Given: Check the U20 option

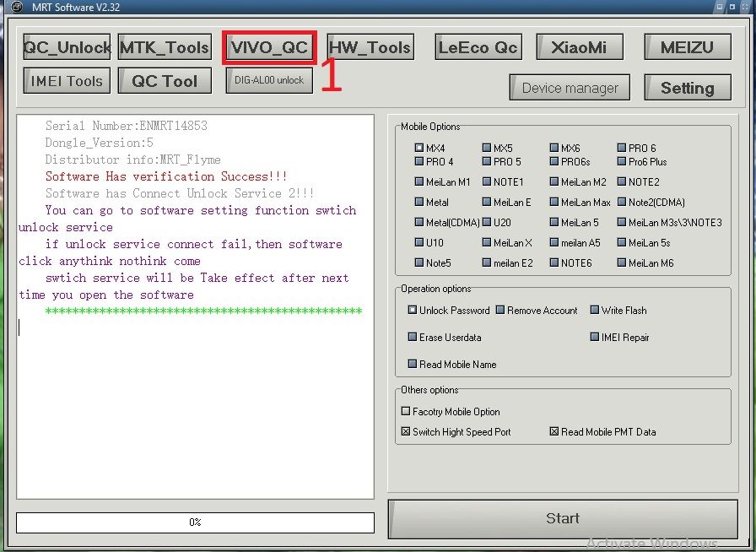Looking at the screenshot, I should pyautogui.click(x=487, y=222).
